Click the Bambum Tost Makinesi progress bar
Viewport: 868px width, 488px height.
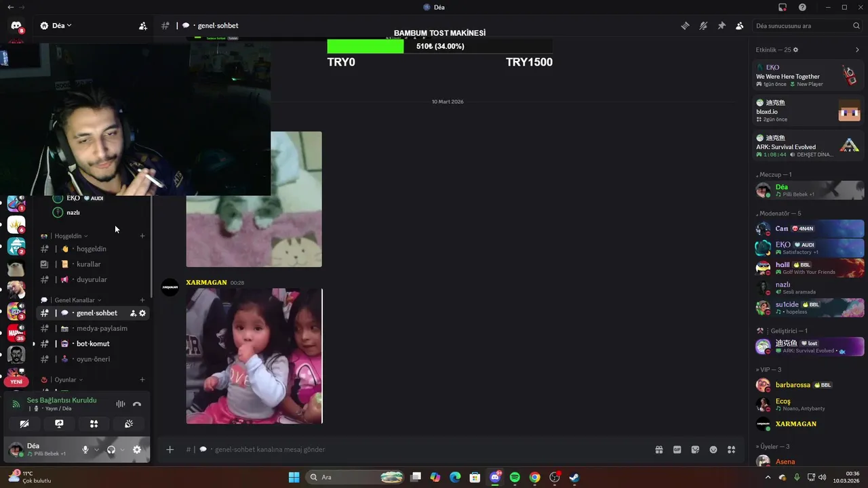(439, 46)
